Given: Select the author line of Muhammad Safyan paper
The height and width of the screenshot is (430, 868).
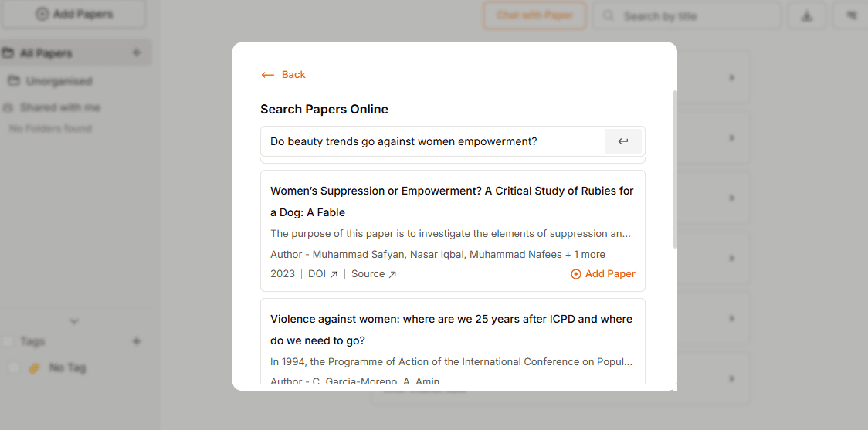Looking at the screenshot, I should pyautogui.click(x=438, y=255).
